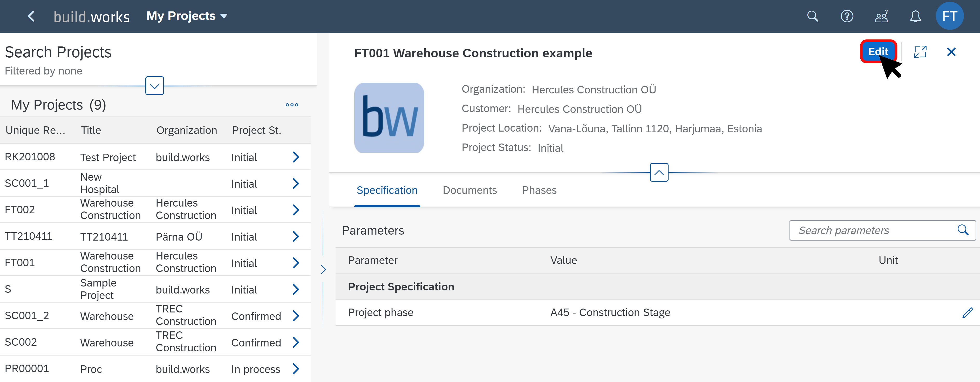The height and width of the screenshot is (382, 980).
Task: Open row RK201008 via its chevron
Action: click(x=296, y=157)
